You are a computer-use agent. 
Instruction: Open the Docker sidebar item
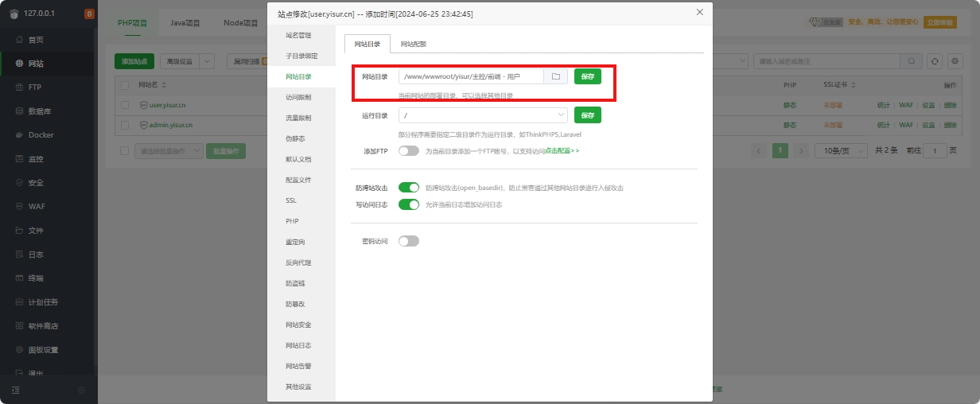[41, 135]
